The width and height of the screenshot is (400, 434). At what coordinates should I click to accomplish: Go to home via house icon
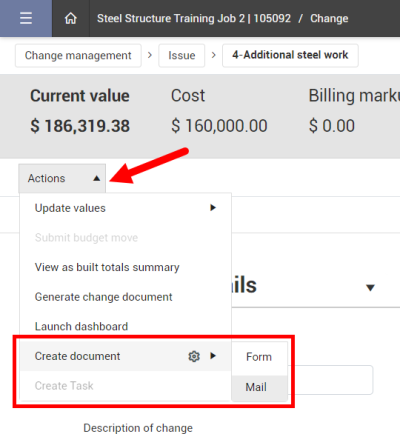[71, 18]
